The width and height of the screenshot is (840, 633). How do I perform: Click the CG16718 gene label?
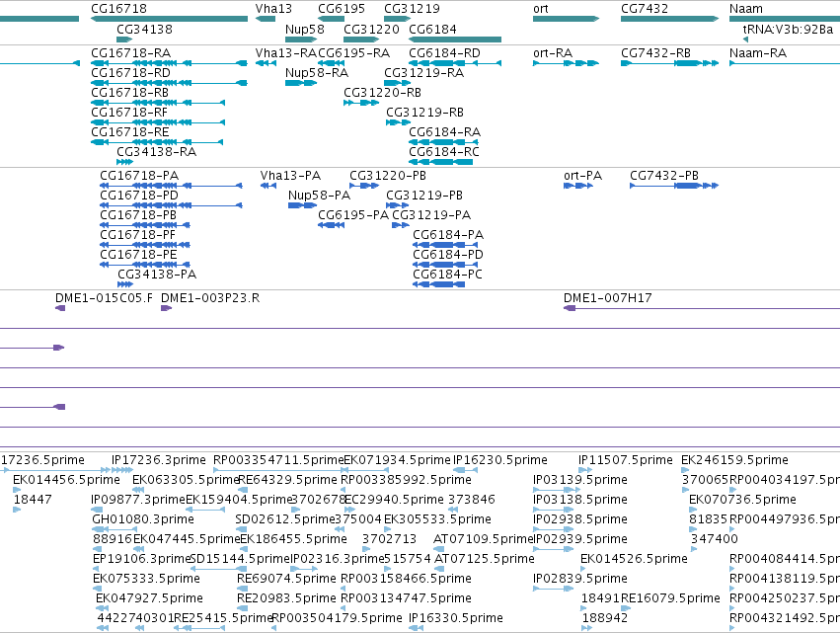click(x=118, y=9)
